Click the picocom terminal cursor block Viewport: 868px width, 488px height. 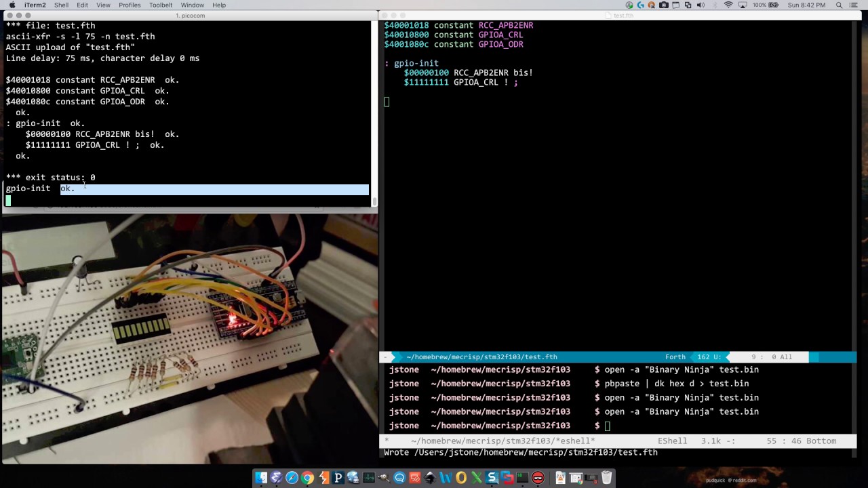tap(8, 200)
